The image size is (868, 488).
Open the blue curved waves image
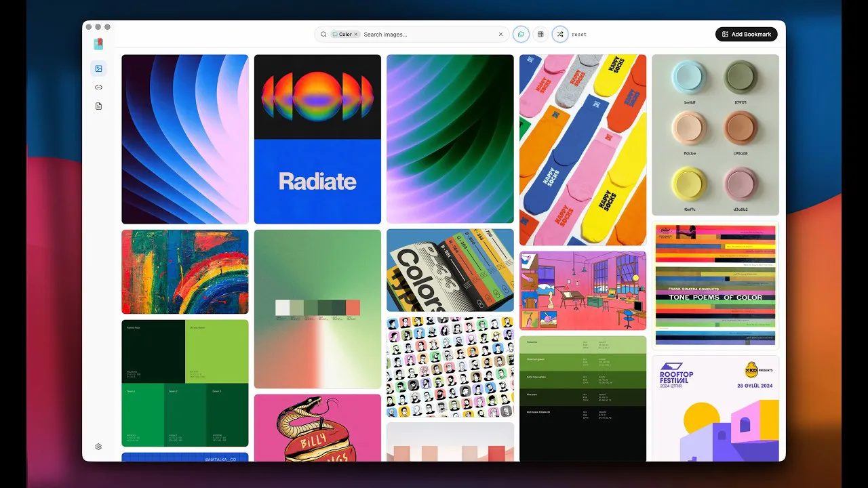click(185, 139)
